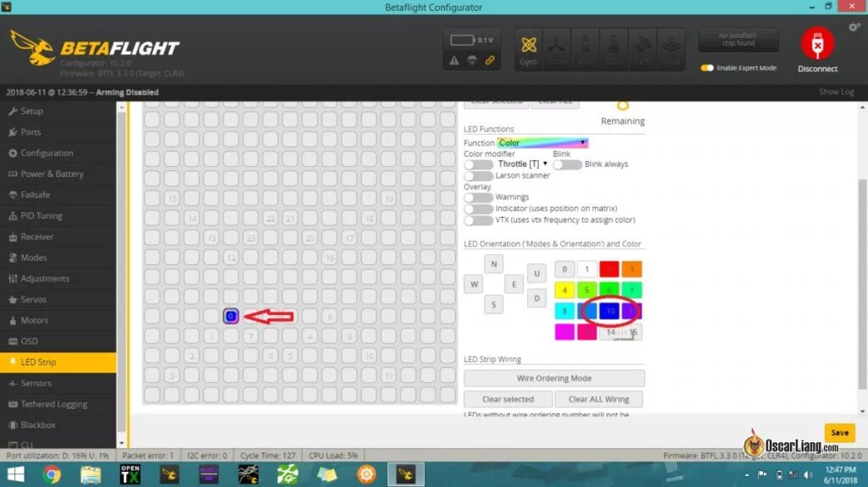This screenshot has height=487, width=868.
Task: Select the U orientation button
Action: click(537, 274)
